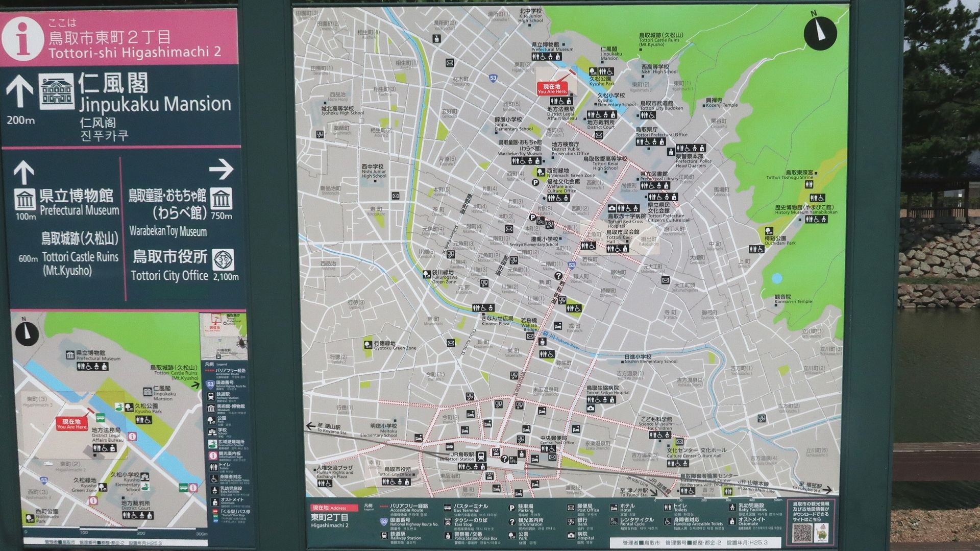Image resolution: width=980 pixels, height=551 pixels.
Task: Click 'Kyusho Green Zone' label on the inset map
Action: (84, 488)
